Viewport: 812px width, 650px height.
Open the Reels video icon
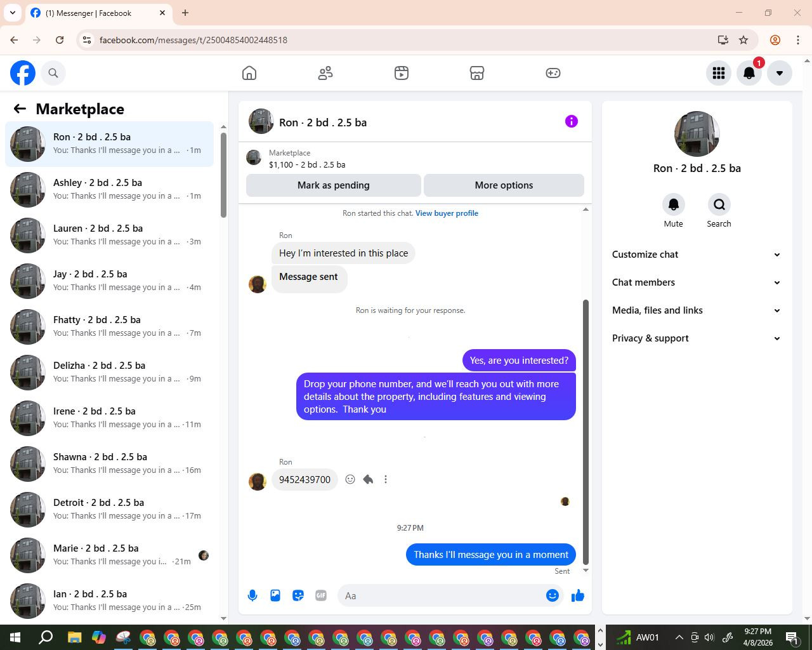402,73
